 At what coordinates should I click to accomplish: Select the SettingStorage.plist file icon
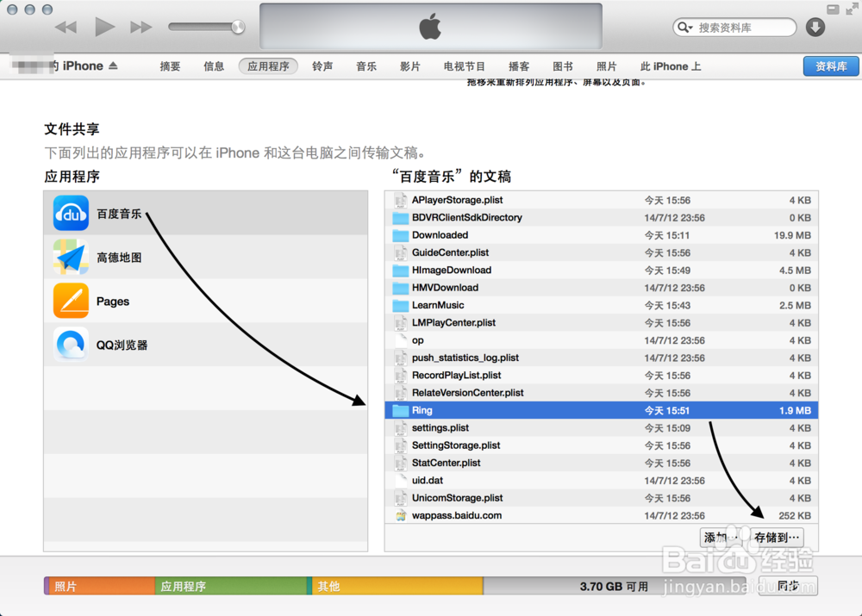[x=401, y=445]
